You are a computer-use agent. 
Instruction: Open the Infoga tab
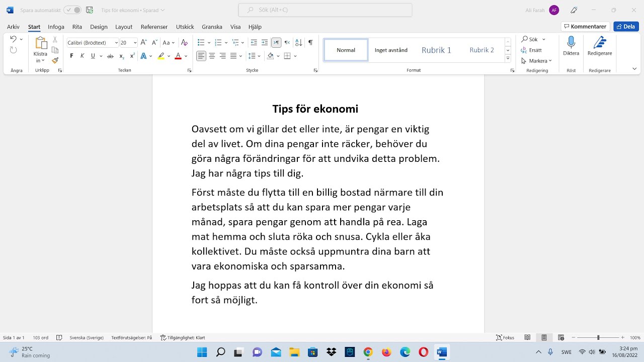click(x=56, y=27)
